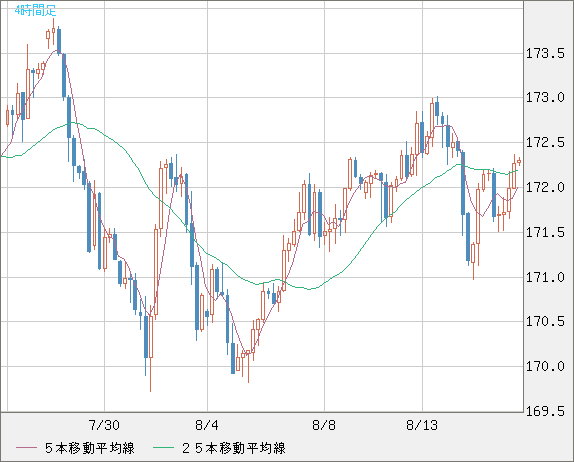
Task: Click the 169.5 price axis label
Action: click(545, 411)
